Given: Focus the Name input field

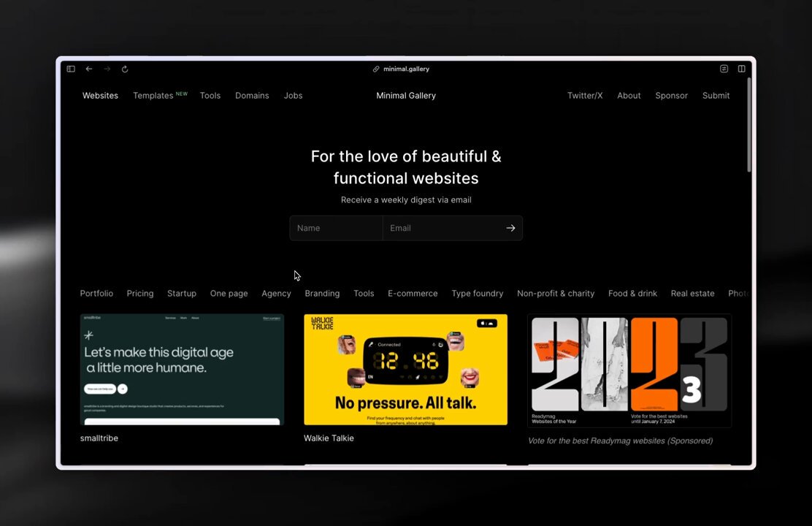Looking at the screenshot, I should click(336, 228).
